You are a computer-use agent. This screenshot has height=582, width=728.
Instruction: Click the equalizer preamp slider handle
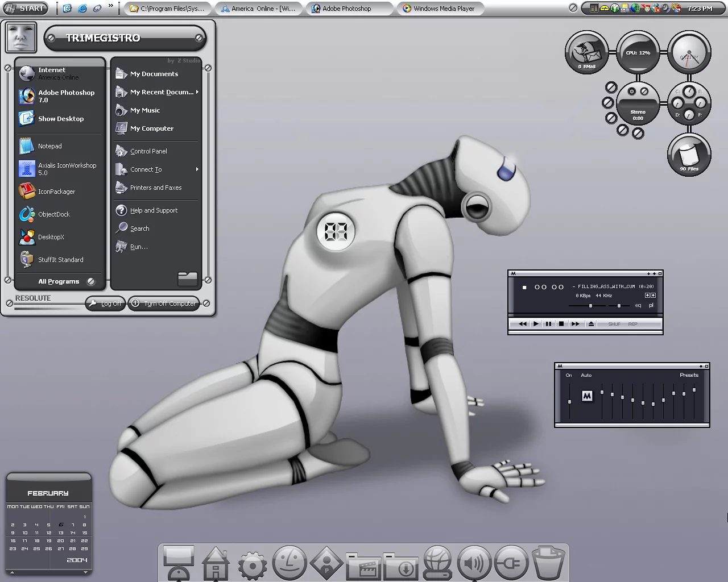(569, 402)
